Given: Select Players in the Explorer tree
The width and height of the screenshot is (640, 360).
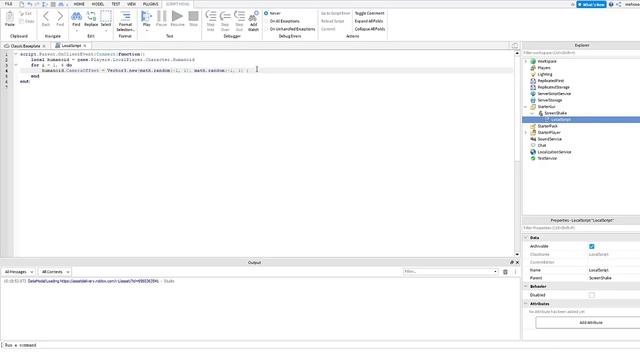Looking at the screenshot, I should [x=544, y=68].
